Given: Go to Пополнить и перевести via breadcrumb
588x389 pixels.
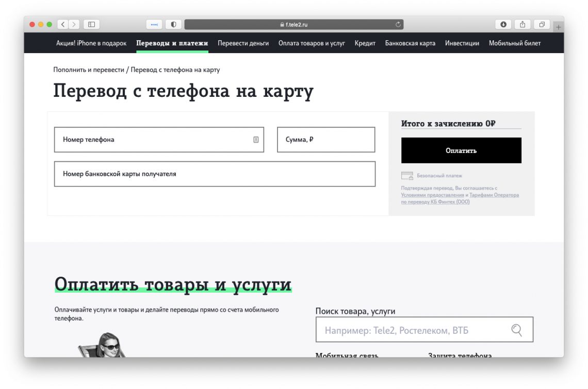Looking at the screenshot, I should pos(90,69).
